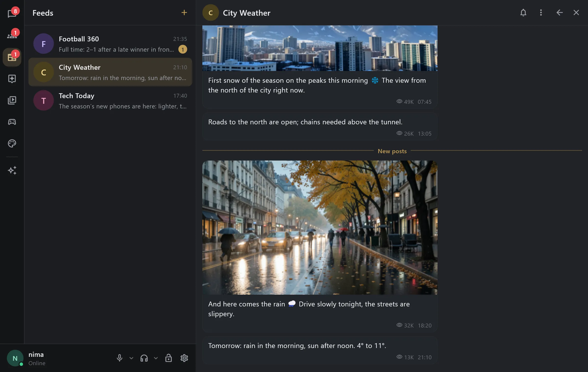Click the 17:40 timestamp on Tech Today
This screenshot has width=588, height=372.
click(180, 96)
